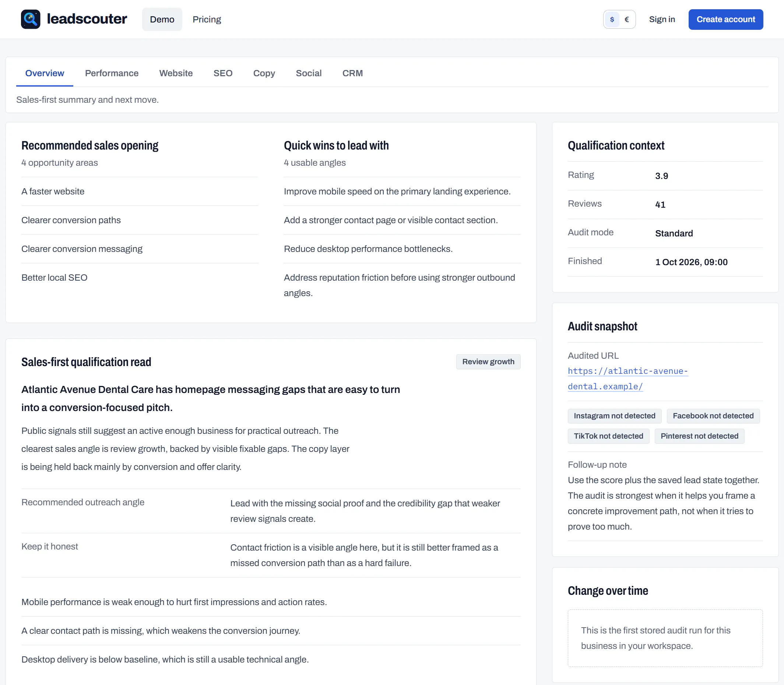Click the Sign in link

[x=662, y=19]
